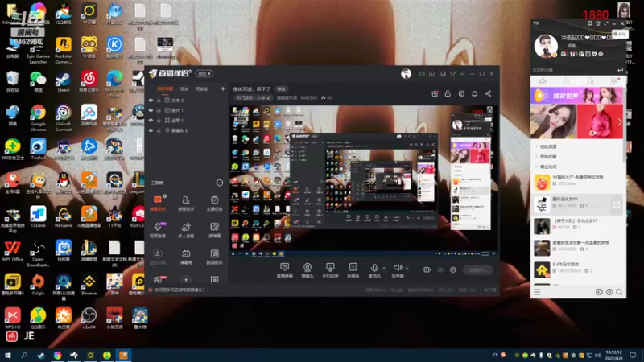
Task: Open the Steam desktop shortcut
Action: (64, 82)
